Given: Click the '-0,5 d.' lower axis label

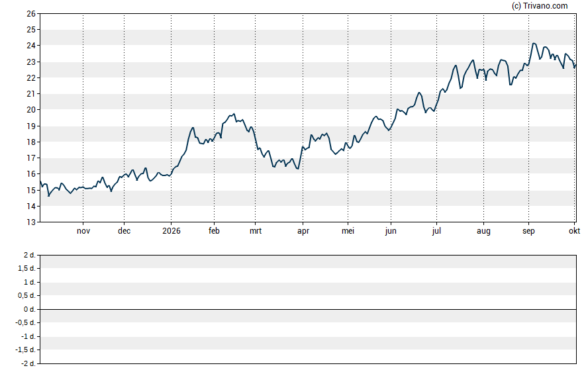Looking at the screenshot, I should click(x=26, y=322).
